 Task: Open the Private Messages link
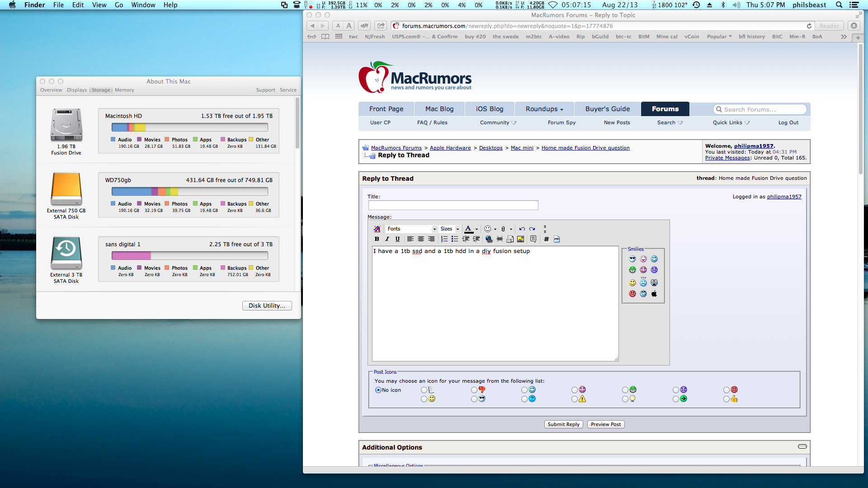pyautogui.click(x=727, y=158)
